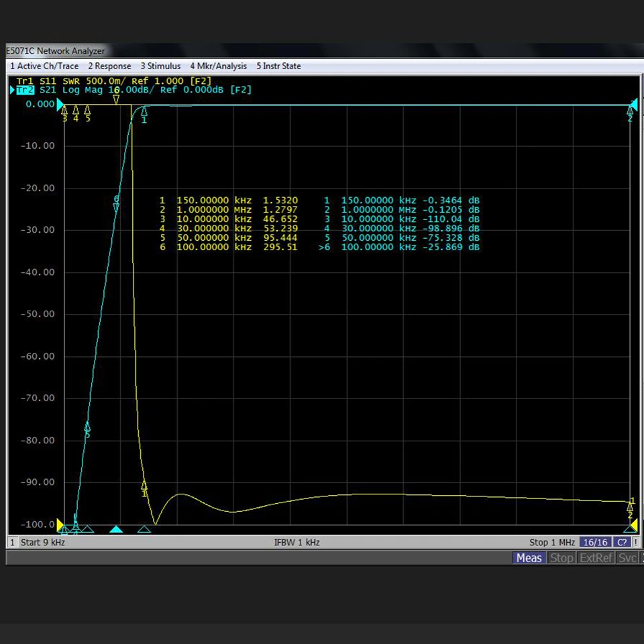Select cyan marker 6 on the S21 slope

116,204
